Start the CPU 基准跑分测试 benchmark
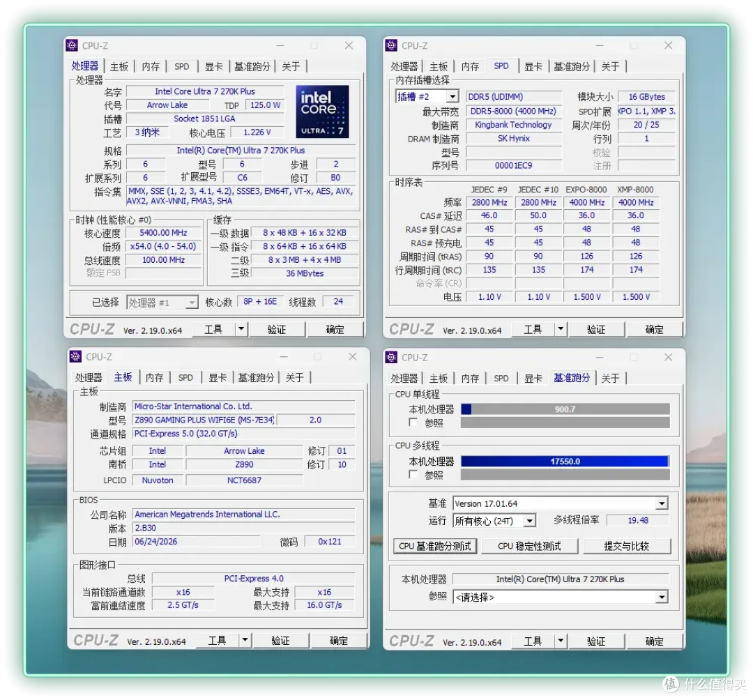Image resolution: width=753 pixels, height=700 pixels. point(435,547)
